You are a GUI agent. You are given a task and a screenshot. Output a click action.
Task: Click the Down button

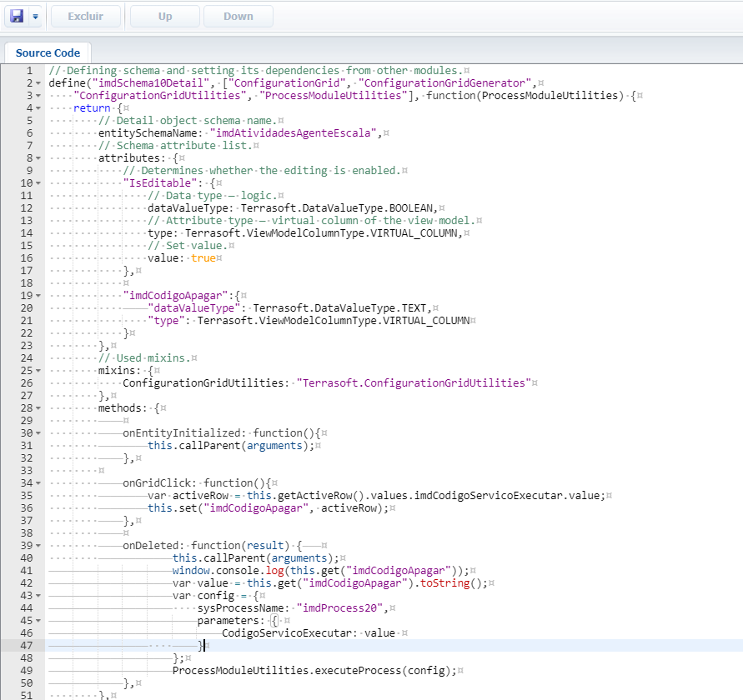(238, 17)
